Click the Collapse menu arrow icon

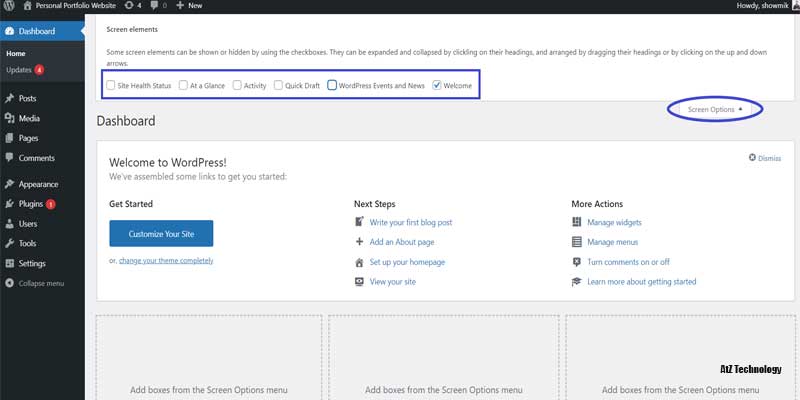click(x=9, y=283)
